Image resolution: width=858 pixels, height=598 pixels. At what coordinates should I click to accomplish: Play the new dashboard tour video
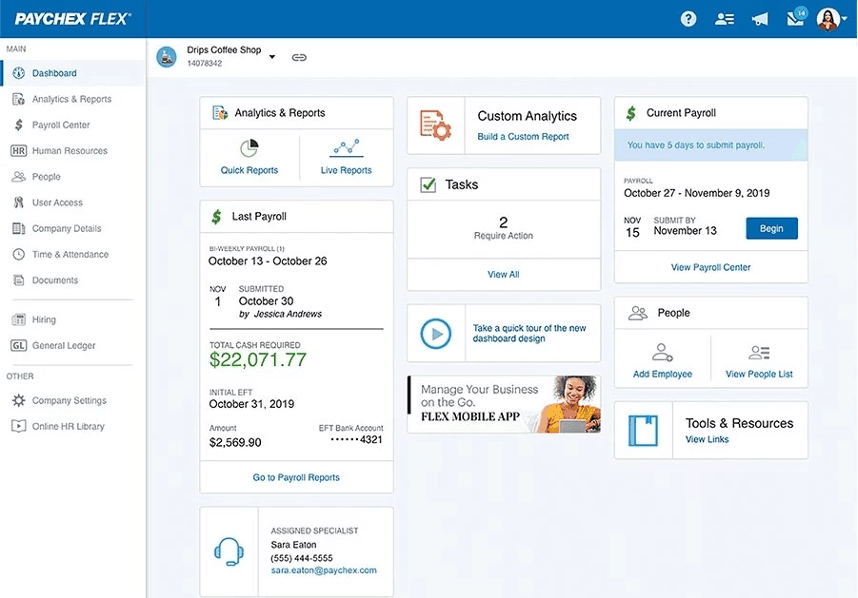[435, 334]
